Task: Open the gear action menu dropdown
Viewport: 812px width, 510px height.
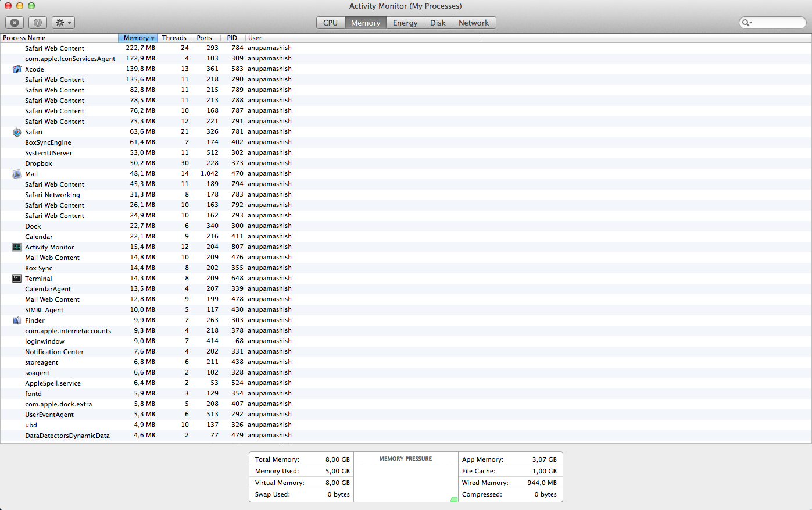Action: pyautogui.click(x=63, y=23)
